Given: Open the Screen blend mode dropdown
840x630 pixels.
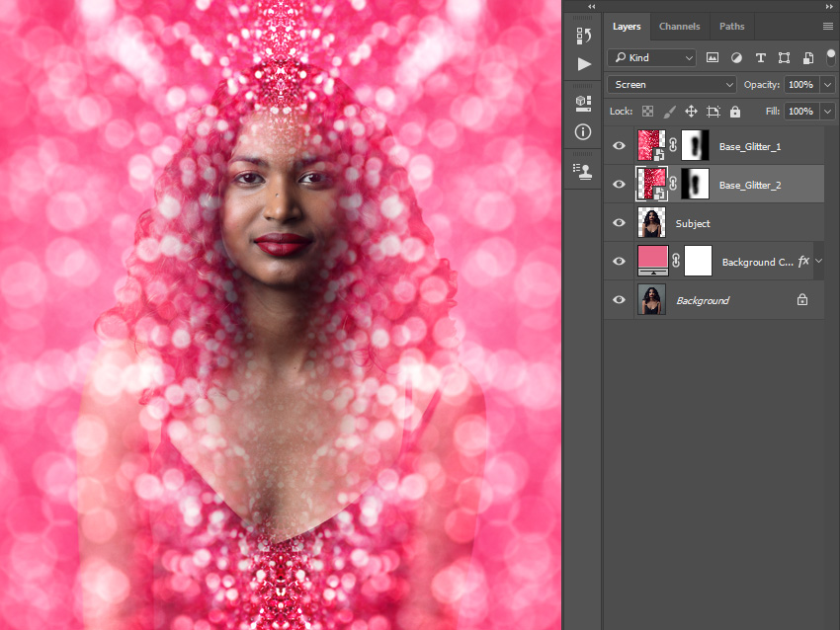Looking at the screenshot, I should coord(671,85).
